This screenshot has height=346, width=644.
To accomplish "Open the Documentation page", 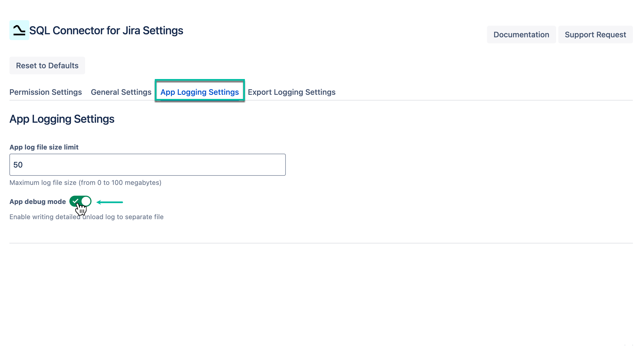I will click(521, 34).
